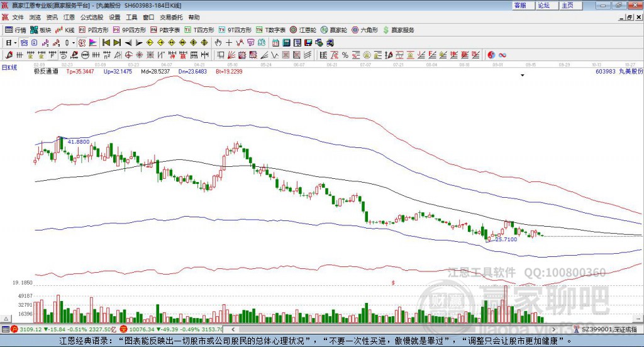Open the T四方形 tool
644x347 pixels.
pos(199,30)
